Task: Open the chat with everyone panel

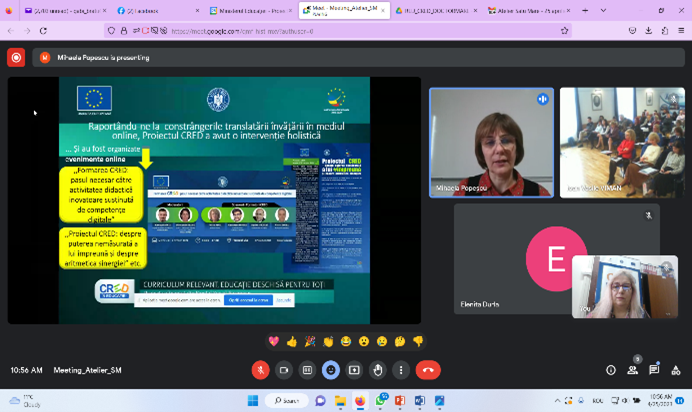Action: click(x=654, y=370)
